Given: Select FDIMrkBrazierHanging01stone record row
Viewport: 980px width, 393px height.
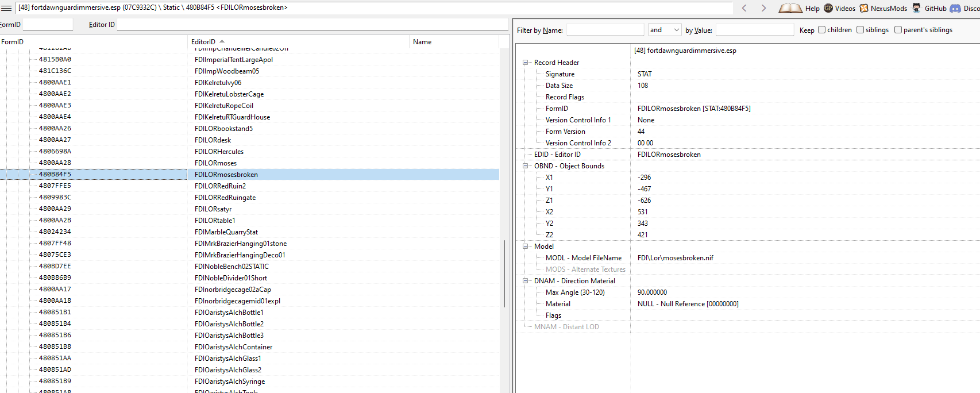Looking at the screenshot, I should (x=249, y=244).
